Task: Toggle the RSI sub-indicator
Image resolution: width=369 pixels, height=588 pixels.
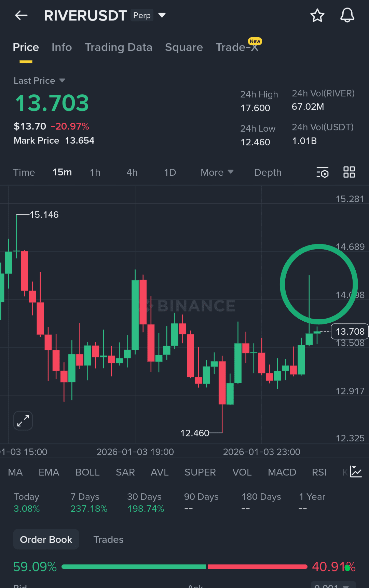Action: pyautogui.click(x=319, y=472)
